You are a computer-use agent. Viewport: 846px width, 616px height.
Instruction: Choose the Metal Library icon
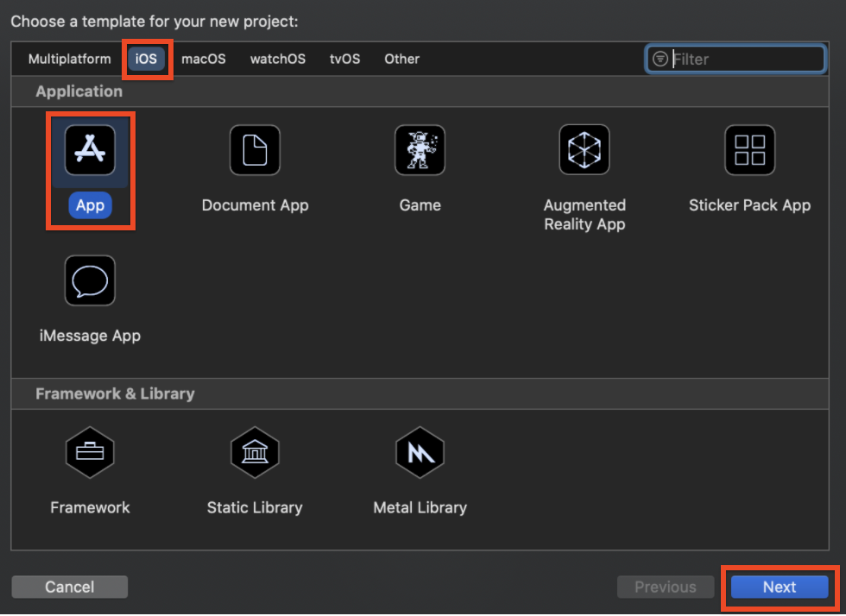420,452
